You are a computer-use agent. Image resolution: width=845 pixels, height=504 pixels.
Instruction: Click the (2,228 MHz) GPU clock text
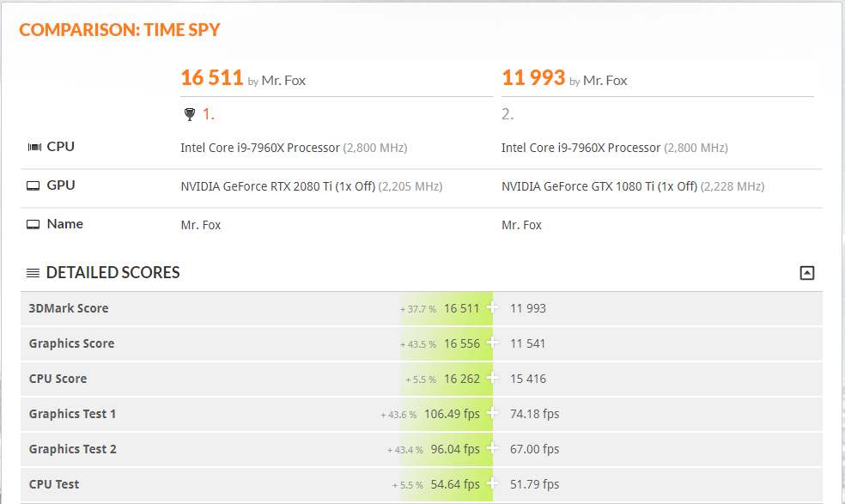tap(733, 186)
